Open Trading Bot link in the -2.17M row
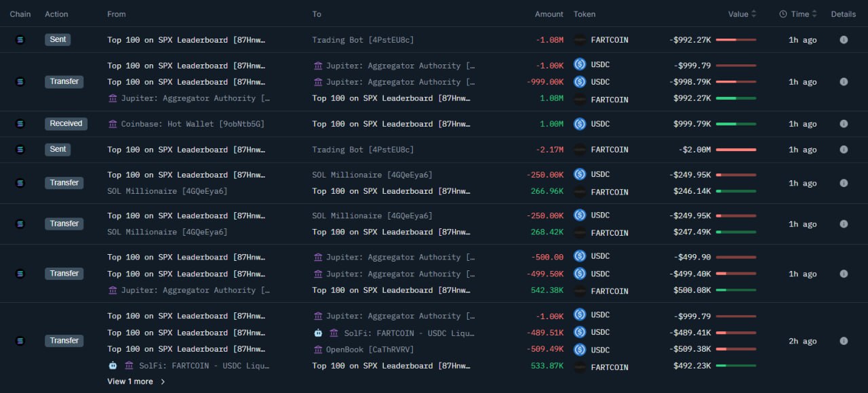 point(363,150)
